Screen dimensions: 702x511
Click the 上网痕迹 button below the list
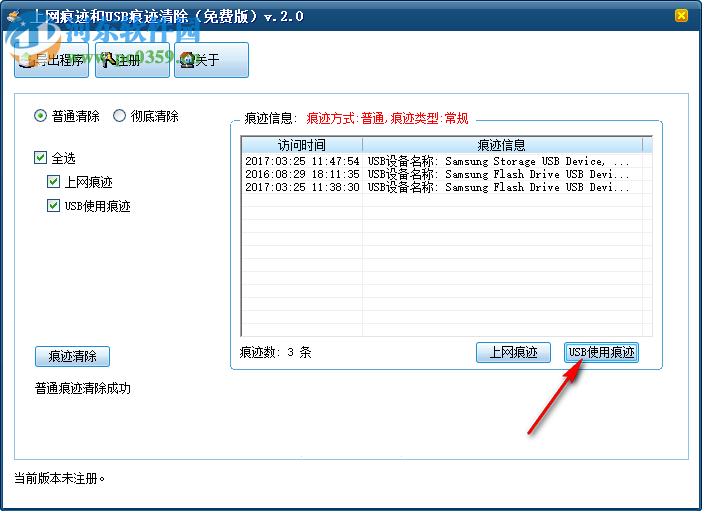[514, 352]
